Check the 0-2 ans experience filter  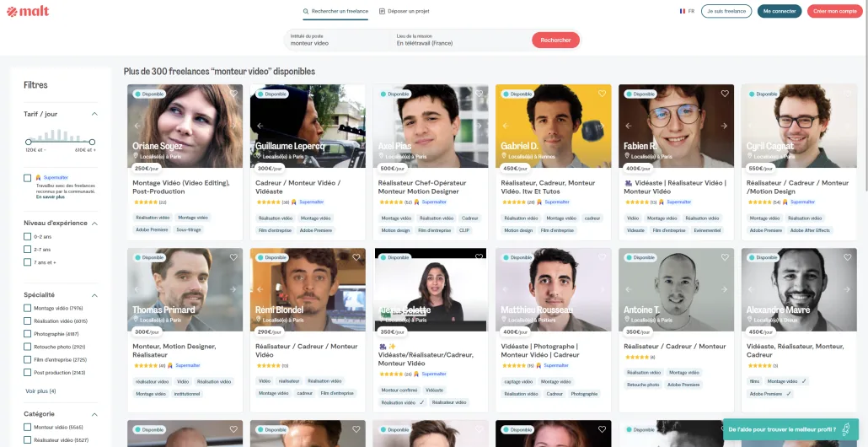pos(27,236)
